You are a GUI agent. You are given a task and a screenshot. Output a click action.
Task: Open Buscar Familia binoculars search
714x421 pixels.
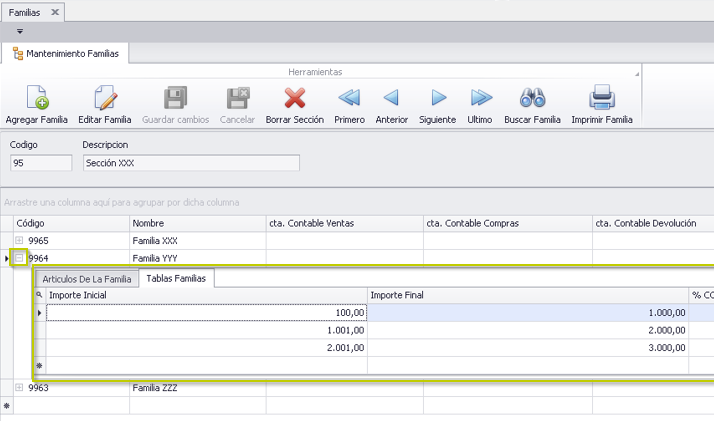point(532,97)
